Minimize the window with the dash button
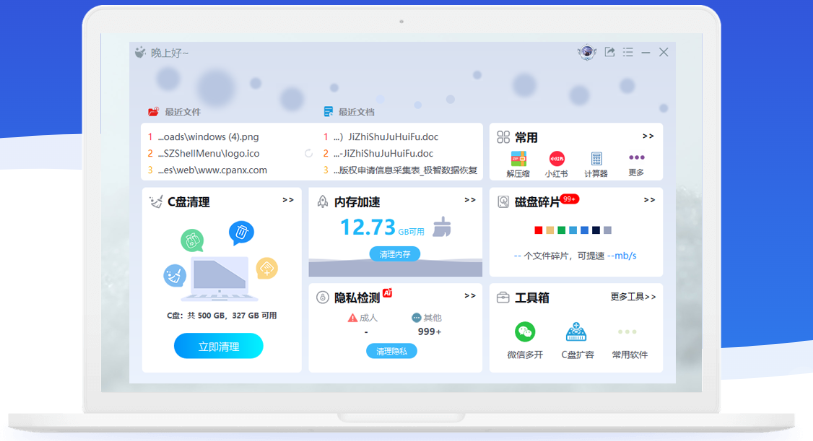 pos(646,52)
